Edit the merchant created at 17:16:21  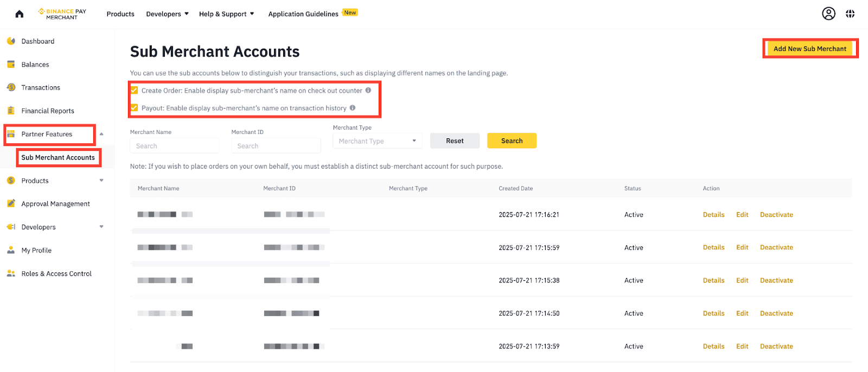coord(742,215)
